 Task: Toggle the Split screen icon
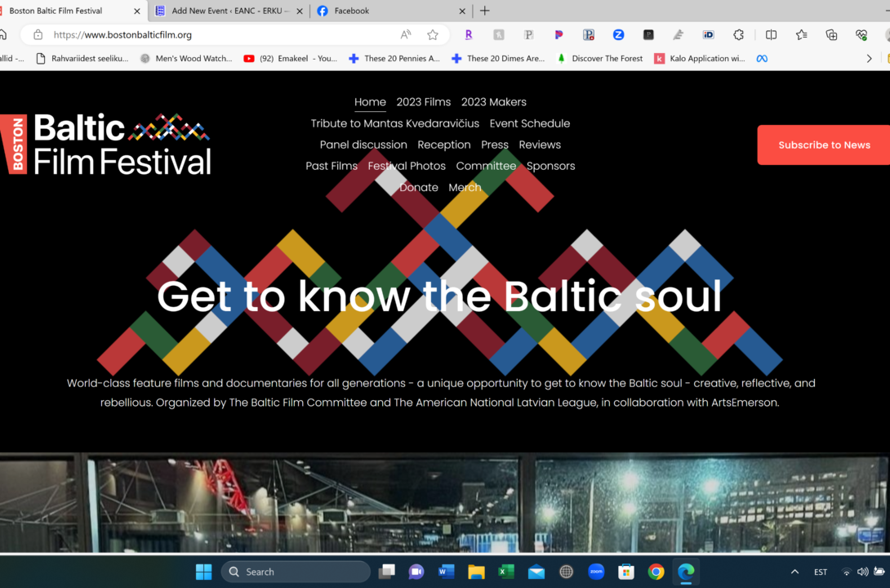pos(771,35)
